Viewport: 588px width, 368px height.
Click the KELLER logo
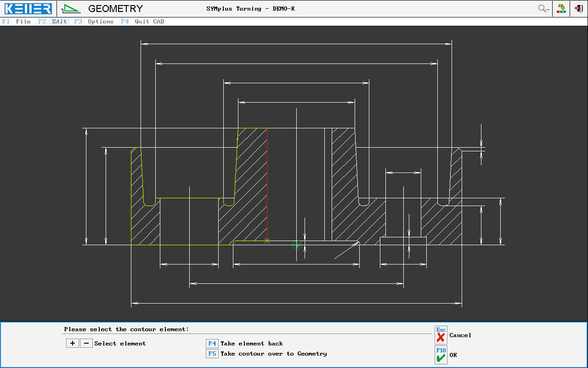tap(28, 8)
